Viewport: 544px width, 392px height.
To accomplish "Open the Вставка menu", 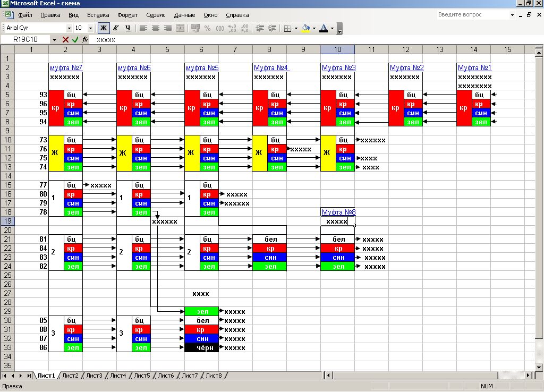I will [x=98, y=15].
